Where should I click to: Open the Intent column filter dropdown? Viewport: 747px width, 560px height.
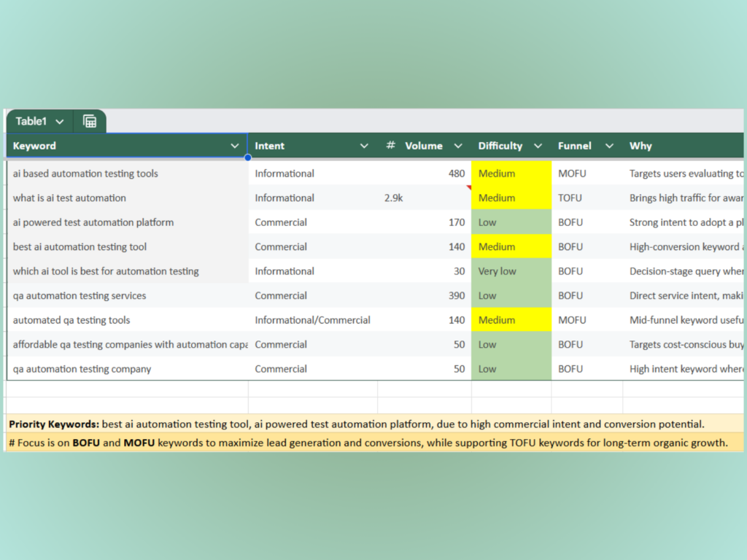pyautogui.click(x=364, y=146)
